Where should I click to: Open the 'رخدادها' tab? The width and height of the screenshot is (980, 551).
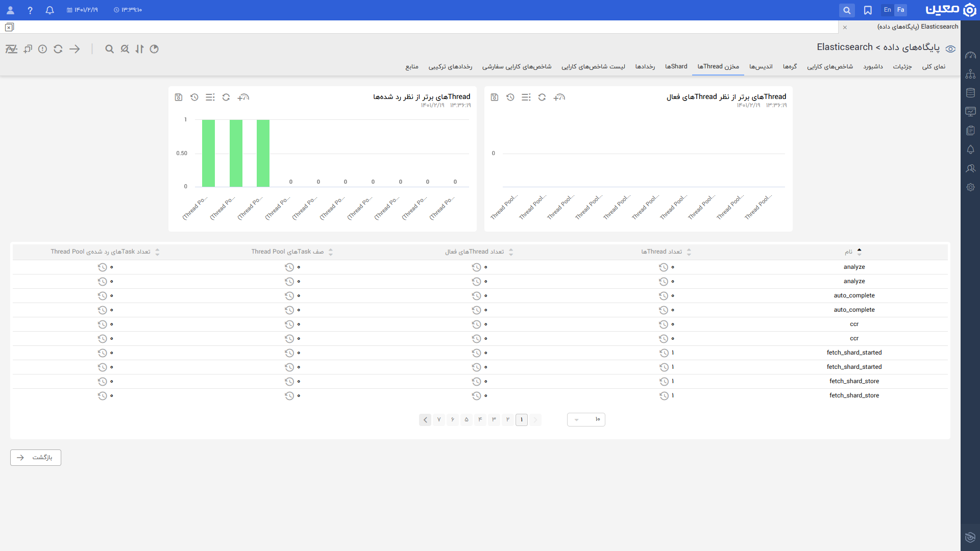(x=645, y=67)
